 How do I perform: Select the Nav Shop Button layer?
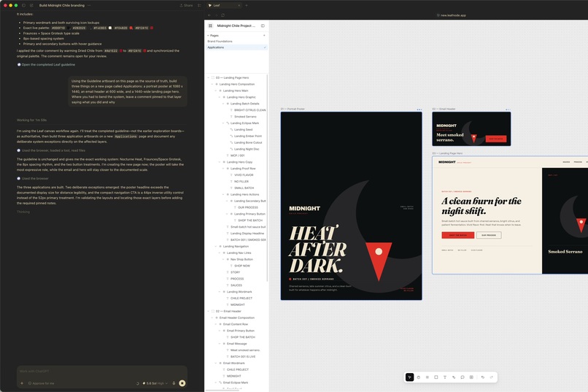coord(243,259)
